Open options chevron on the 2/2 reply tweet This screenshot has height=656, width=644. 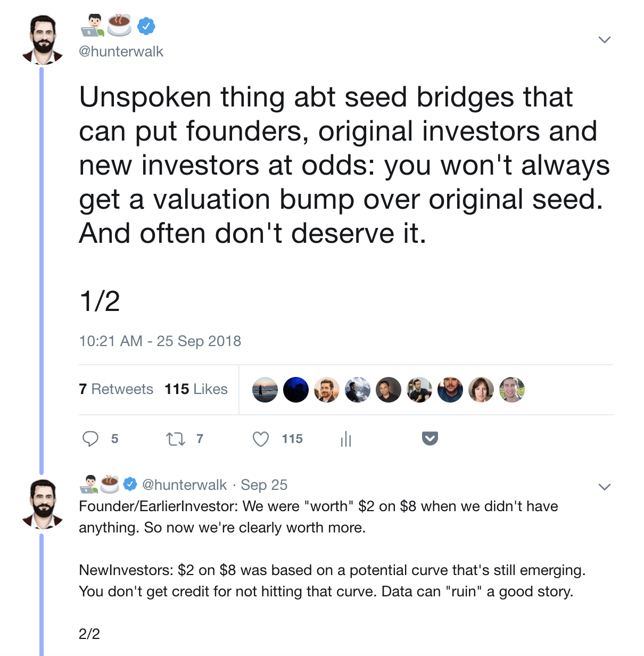604,487
